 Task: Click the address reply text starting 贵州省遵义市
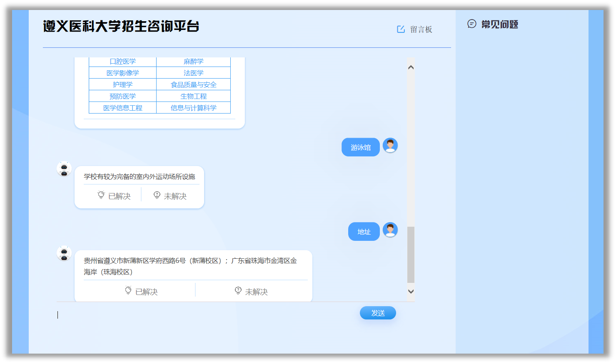coord(190,266)
